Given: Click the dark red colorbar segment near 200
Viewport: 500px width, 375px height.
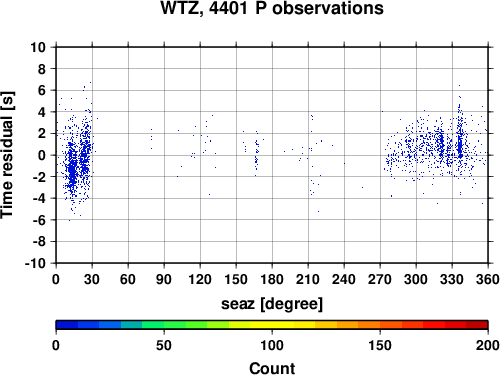Looking at the screenshot, I should (477, 325).
